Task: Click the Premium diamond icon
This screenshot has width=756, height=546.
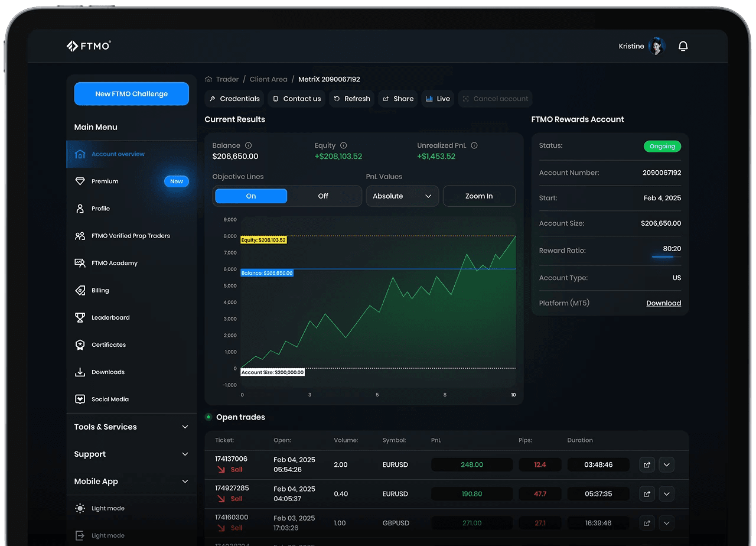Action: pos(80,181)
